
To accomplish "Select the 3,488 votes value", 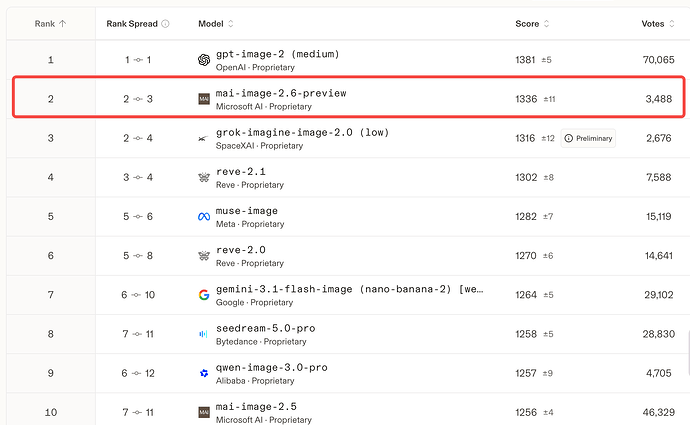I will pyautogui.click(x=659, y=99).
